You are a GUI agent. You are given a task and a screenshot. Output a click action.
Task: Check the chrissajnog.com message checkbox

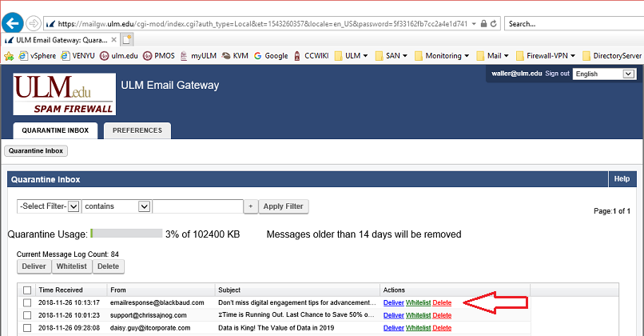click(27, 315)
